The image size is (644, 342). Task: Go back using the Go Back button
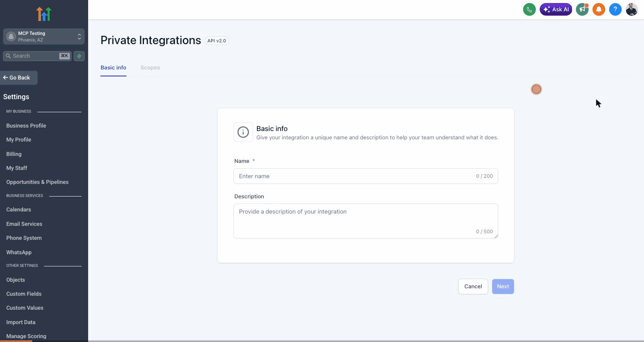pyautogui.click(x=19, y=78)
